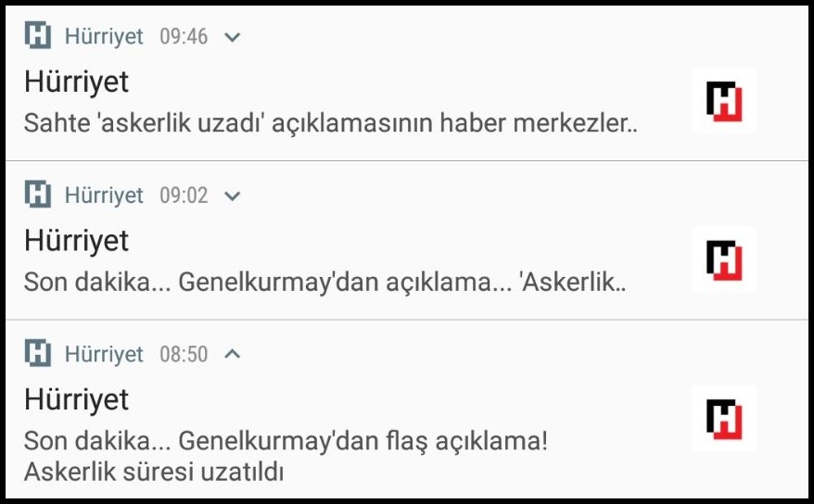Tap the large Hürriyet logo on the 09:46 notification
Image resolution: width=814 pixels, height=504 pixels.
(x=724, y=101)
